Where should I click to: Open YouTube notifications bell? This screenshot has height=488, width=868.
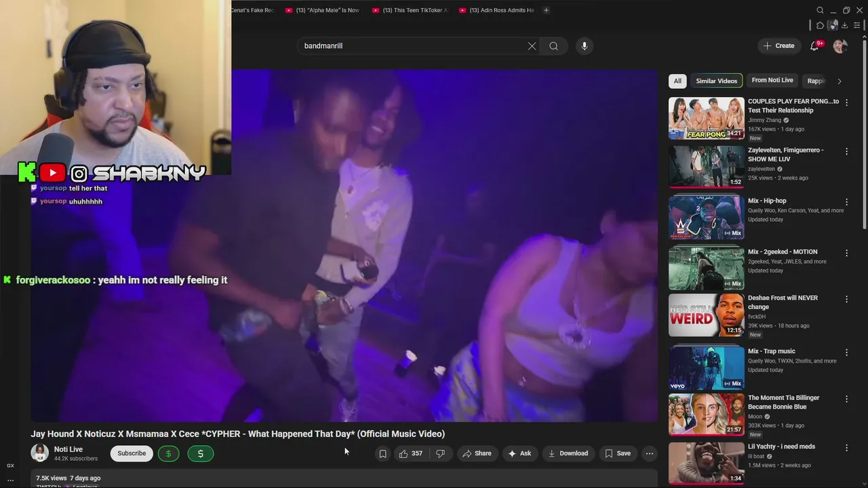[x=814, y=46]
